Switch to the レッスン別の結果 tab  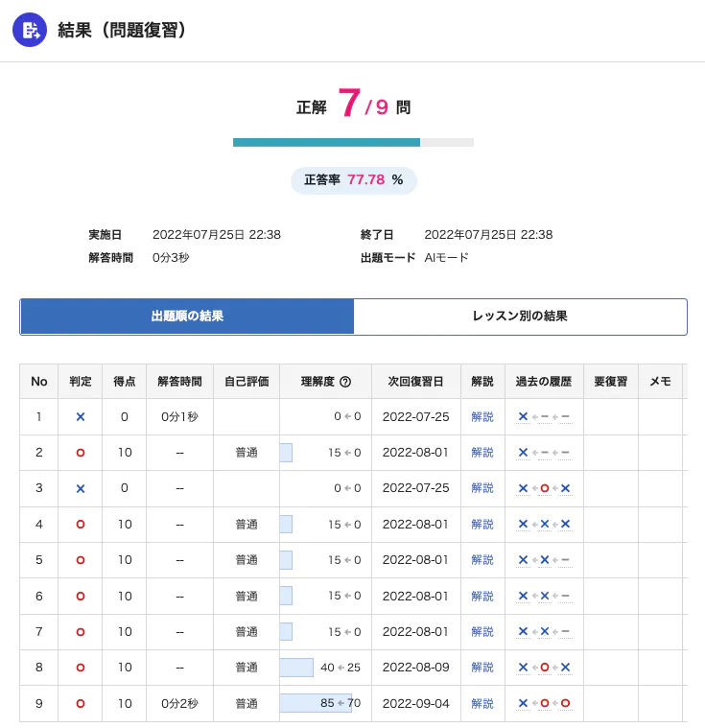click(x=520, y=317)
